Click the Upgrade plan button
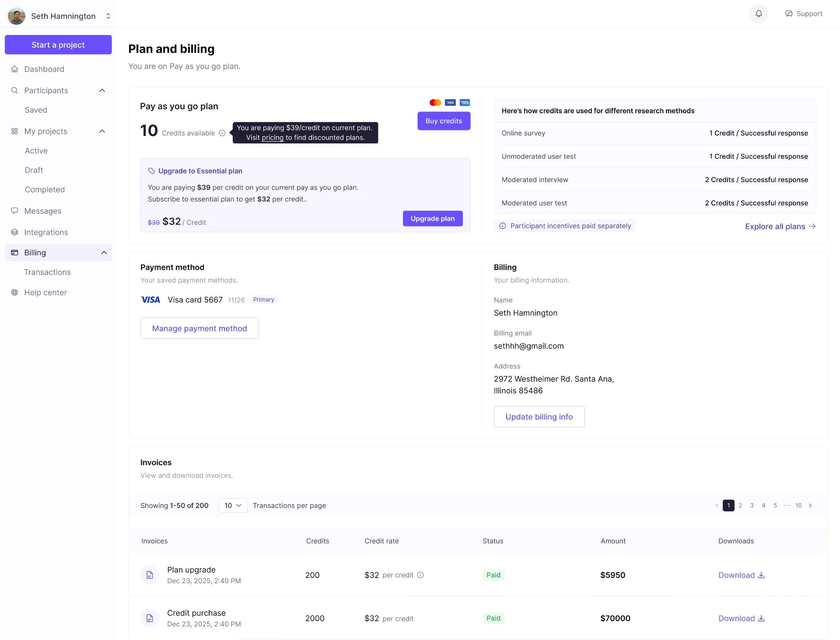 [433, 219]
